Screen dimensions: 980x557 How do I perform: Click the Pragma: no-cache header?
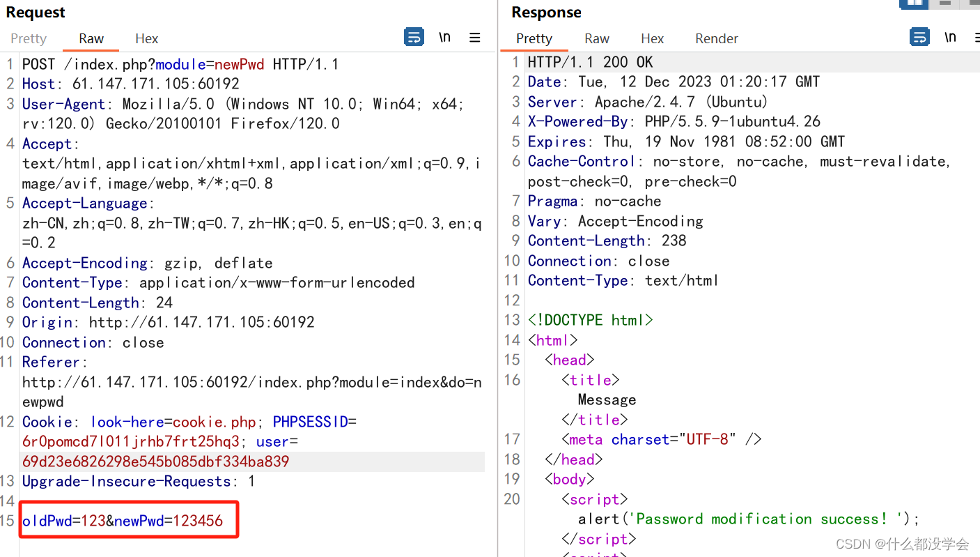[x=595, y=201]
